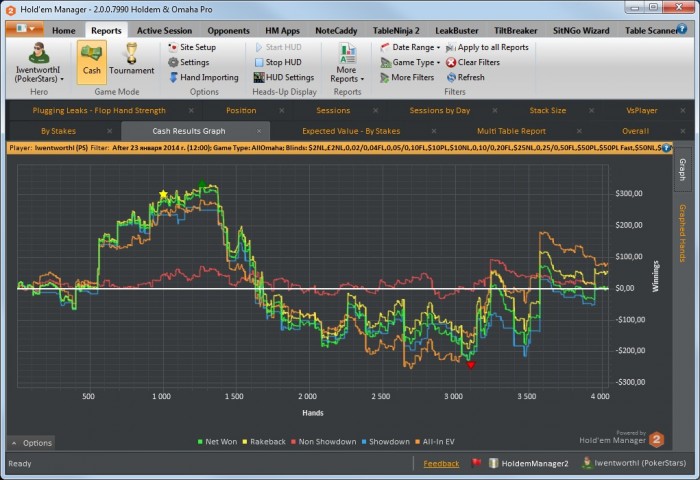Open the application menu orange button
This screenshot has width=700, height=480.
25,29
